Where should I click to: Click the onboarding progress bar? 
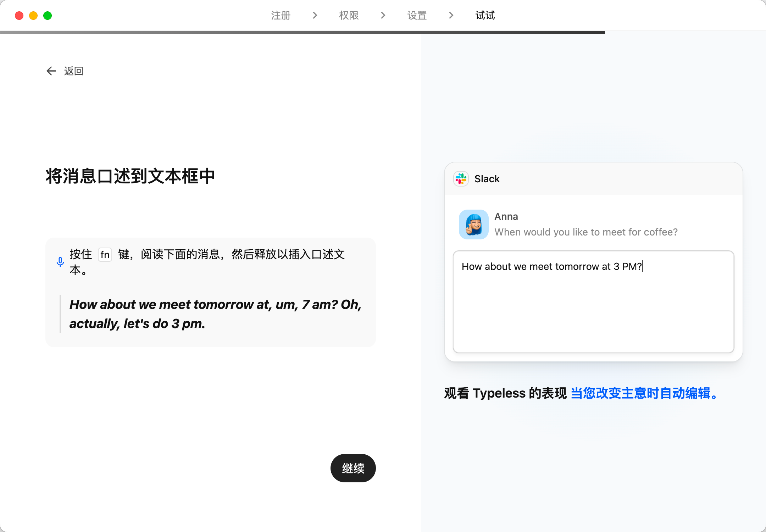click(x=302, y=33)
